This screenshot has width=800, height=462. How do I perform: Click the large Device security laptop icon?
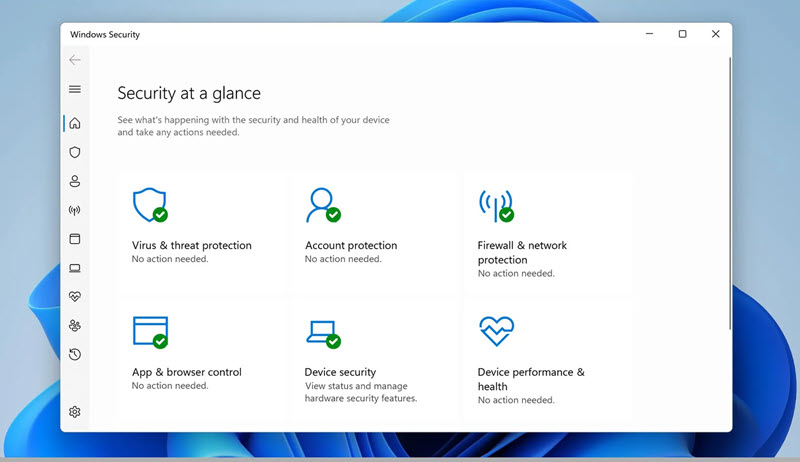click(x=323, y=334)
